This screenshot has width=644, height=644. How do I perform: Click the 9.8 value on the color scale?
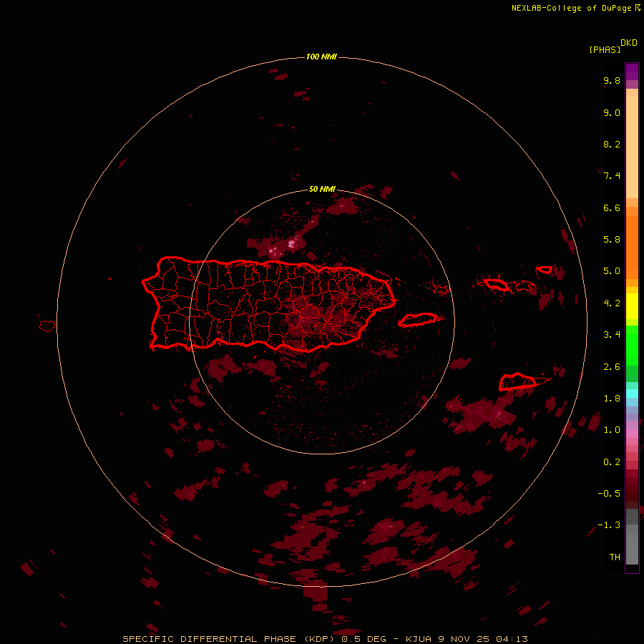[x=612, y=80]
